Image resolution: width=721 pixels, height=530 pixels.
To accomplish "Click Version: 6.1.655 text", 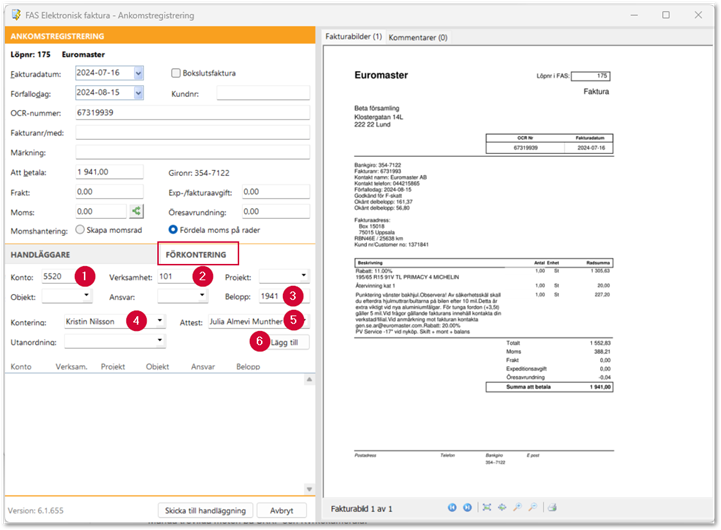I will [35, 510].
